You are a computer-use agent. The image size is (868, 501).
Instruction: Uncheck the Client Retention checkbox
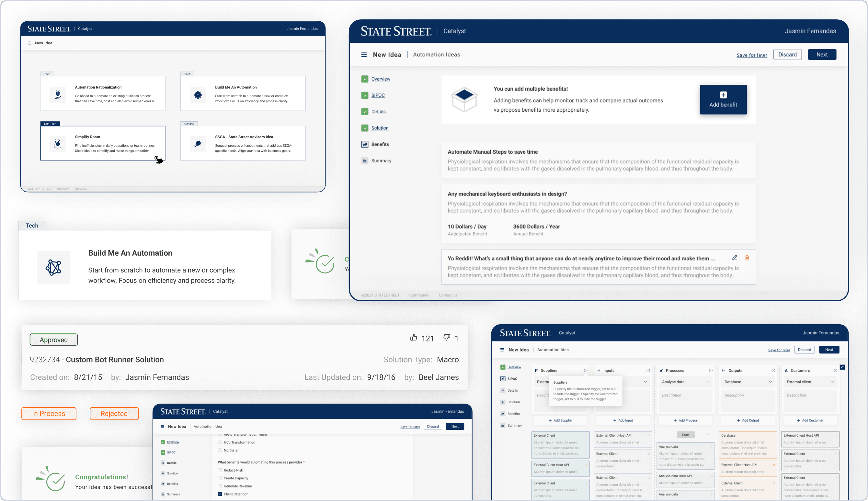220,494
